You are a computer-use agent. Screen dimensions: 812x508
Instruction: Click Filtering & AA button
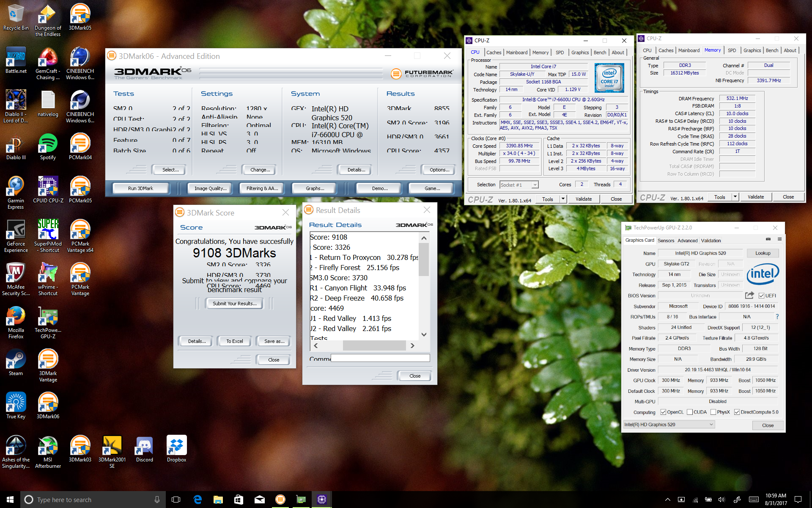pyautogui.click(x=262, y=188)
